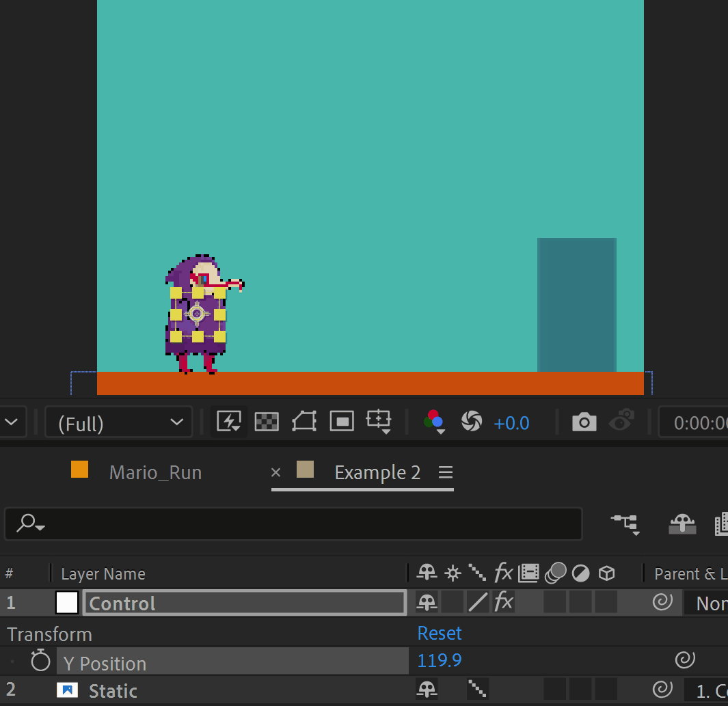Click the effect fx column header icon
This screenshot has height=706, width=728.
503,572
